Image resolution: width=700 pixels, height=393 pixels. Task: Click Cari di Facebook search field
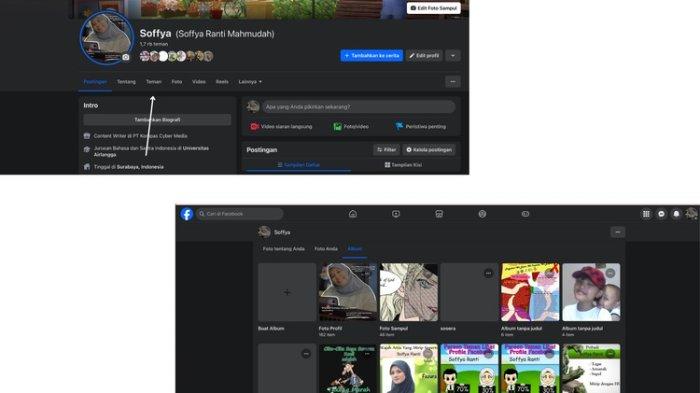pos(240,214)
